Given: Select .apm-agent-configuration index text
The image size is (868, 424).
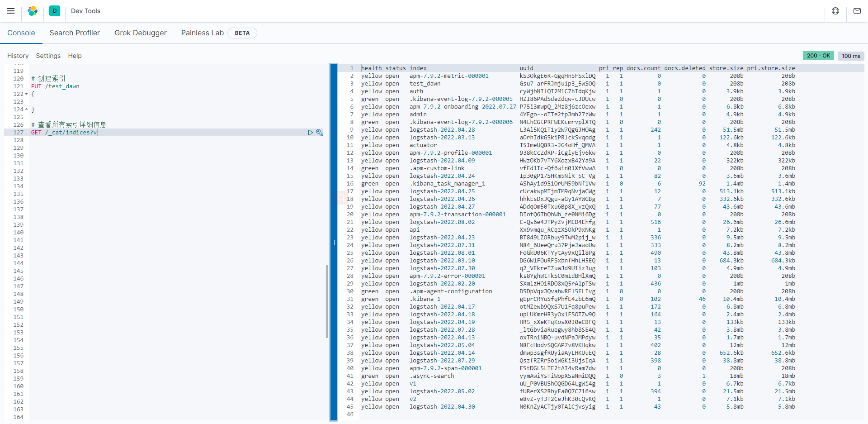Looking at the screenshot, I should (451, 291).
